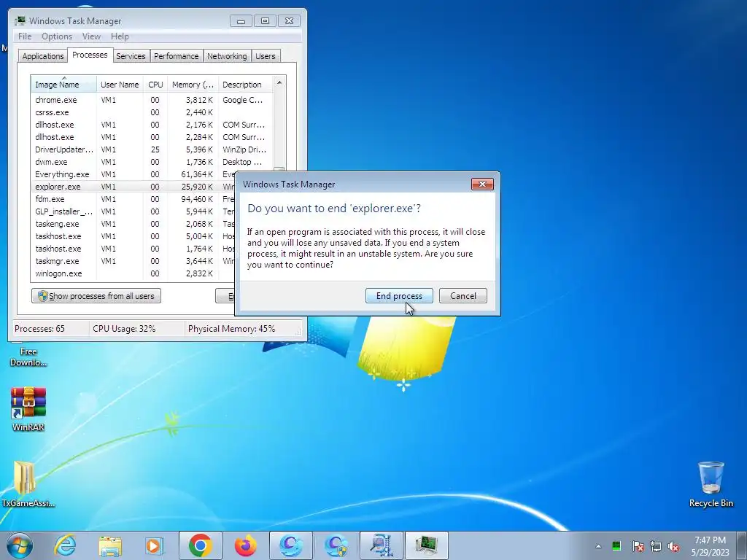Select GLP_installer process row
Viewport: 747px width, 560px height.
click(x=133, y=211)
